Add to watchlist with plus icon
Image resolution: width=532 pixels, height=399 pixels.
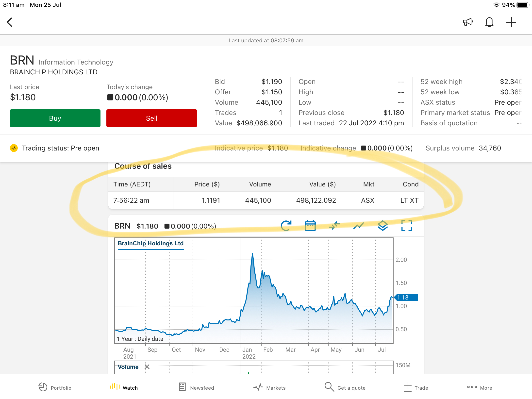(x=511, y=22)
